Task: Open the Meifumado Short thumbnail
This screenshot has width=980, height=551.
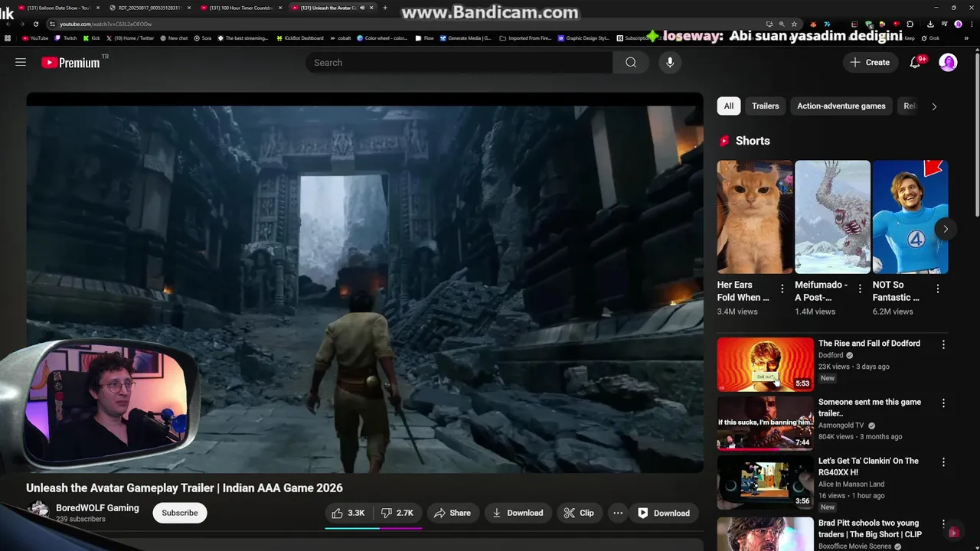Action: [832, 217]
